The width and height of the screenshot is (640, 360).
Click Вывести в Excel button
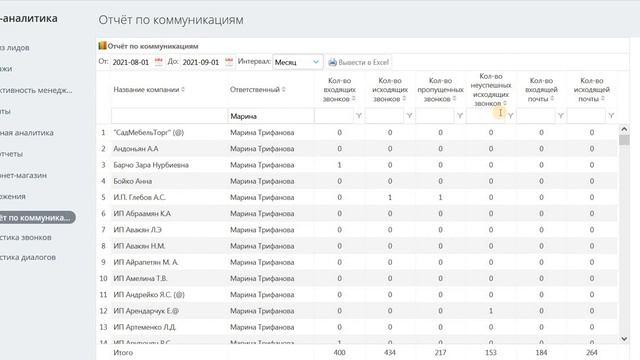(359, 62)
